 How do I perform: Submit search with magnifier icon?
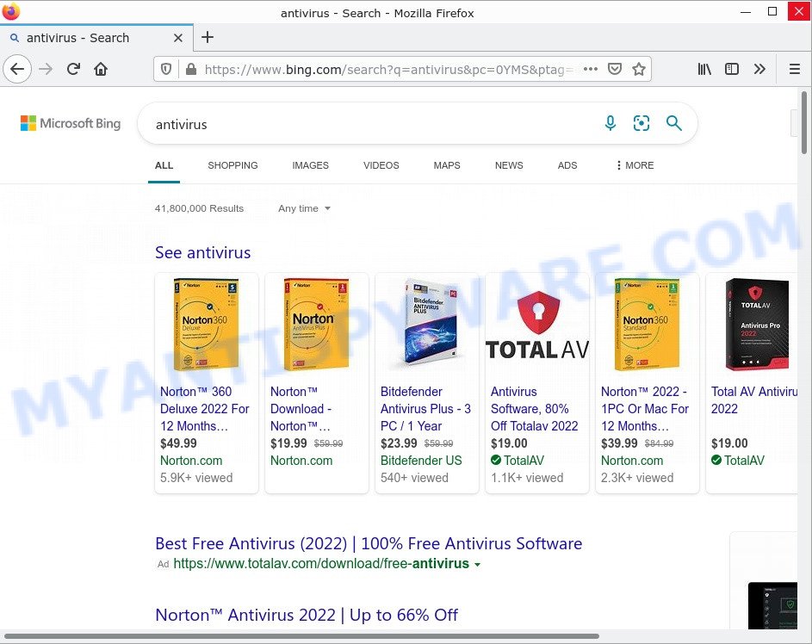[x=673, y=123]
